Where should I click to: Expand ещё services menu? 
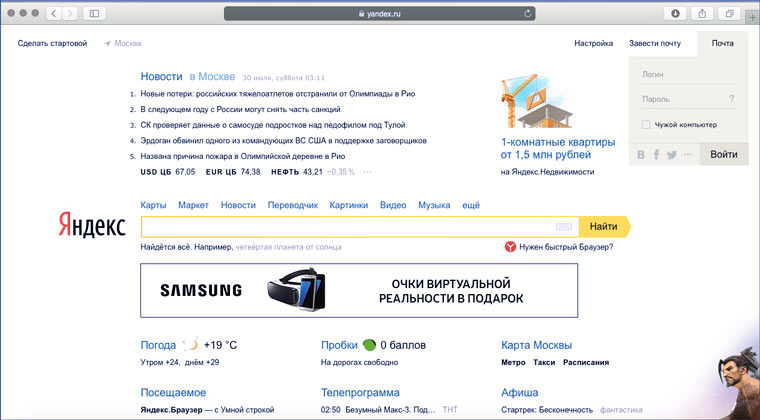click(x=471, y=205)
